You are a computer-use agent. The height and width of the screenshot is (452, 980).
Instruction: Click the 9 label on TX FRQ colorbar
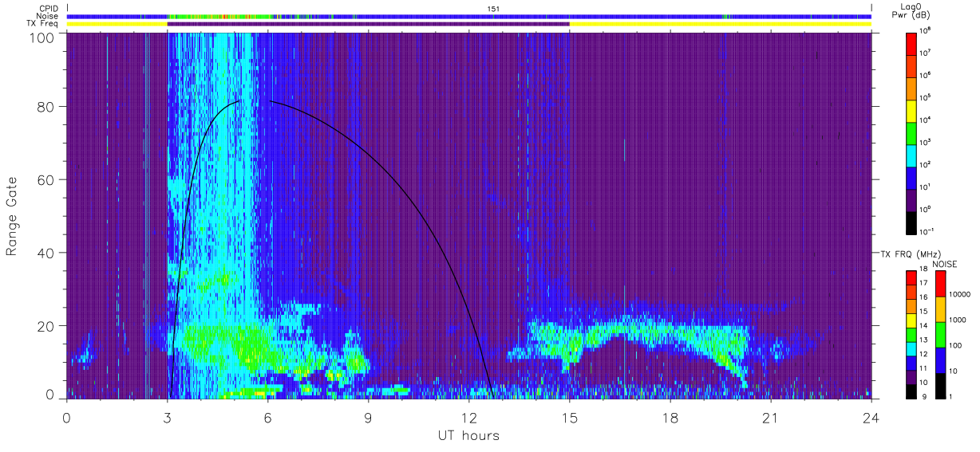pyautogui.click(x=923, y=396)
